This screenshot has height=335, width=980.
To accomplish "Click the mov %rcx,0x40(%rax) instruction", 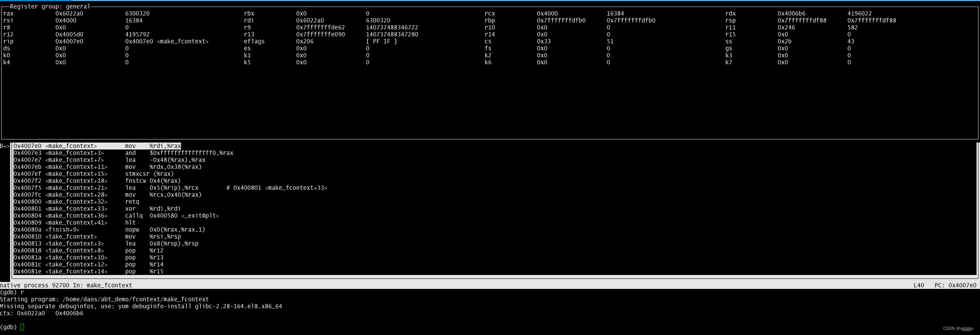I will point(163,195).
